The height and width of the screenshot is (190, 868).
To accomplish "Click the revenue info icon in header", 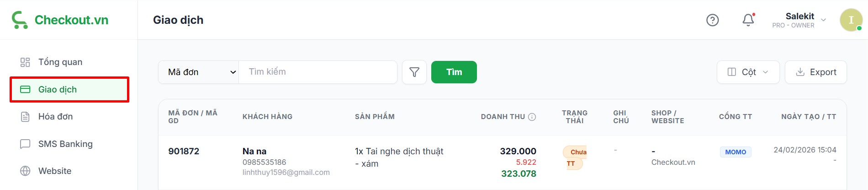I will click(x=532, y=117).
